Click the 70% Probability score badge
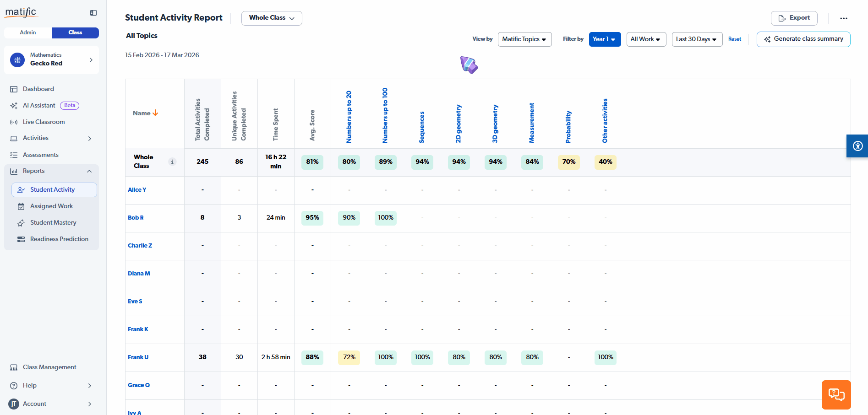This screenshot has height=415, width=868. [568, 162]
